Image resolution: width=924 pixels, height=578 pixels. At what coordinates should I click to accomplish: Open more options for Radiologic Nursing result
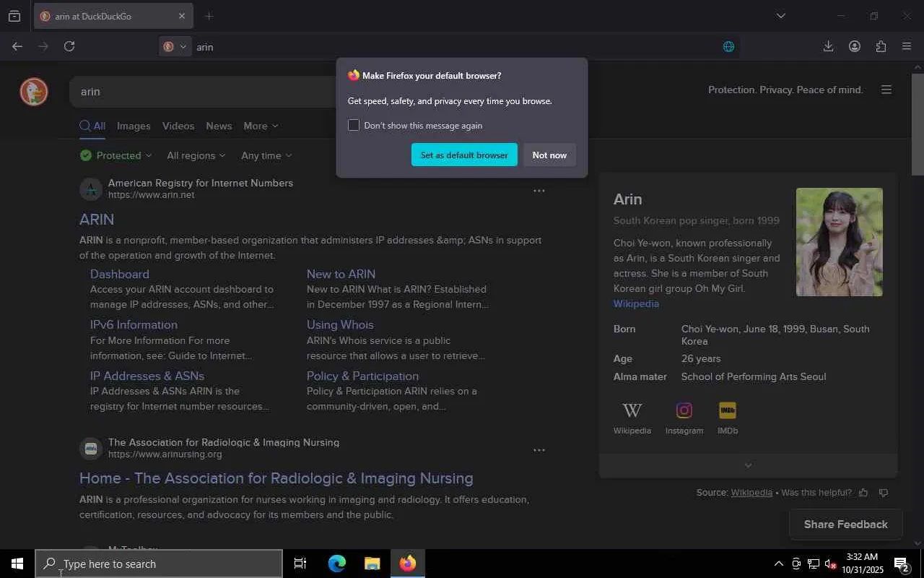point(539,450)
